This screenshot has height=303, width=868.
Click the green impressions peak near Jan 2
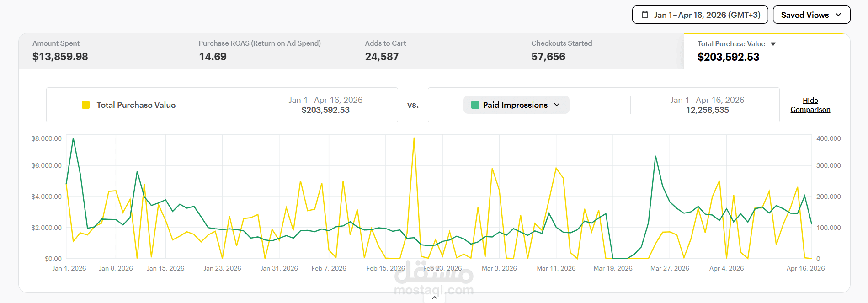tap(73, 138)
